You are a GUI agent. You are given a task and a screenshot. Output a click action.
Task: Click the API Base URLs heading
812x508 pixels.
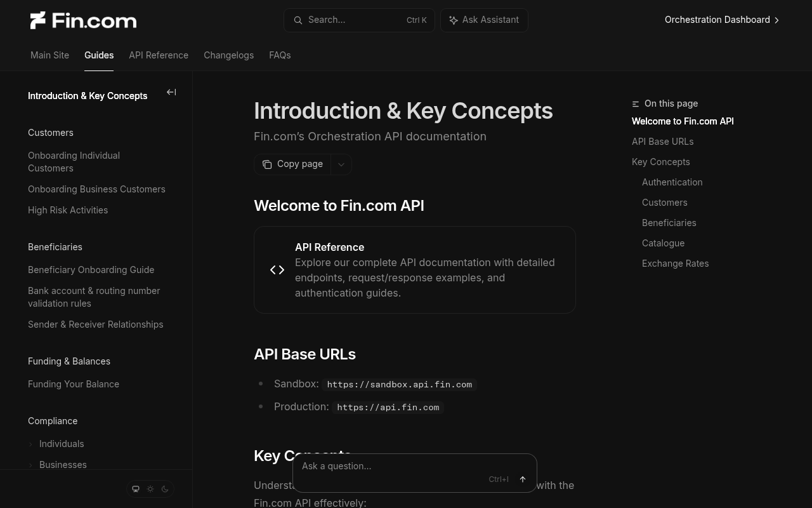click(x=304, y=354)
